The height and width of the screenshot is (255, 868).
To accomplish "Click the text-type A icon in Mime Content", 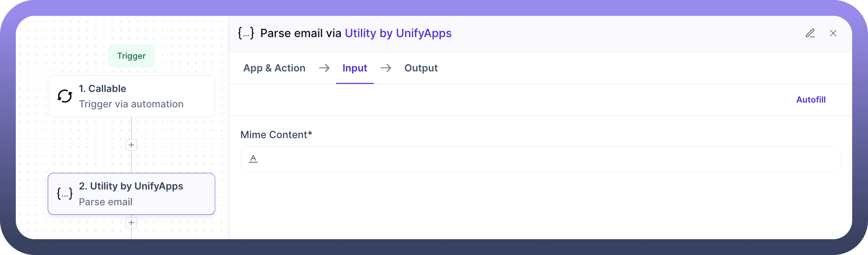I will point(253,159).
